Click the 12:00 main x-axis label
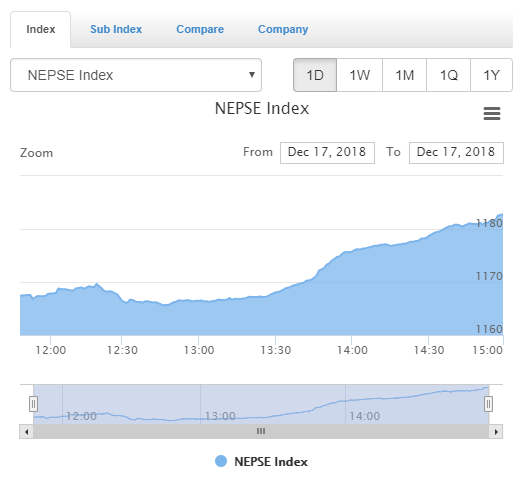Image resolution: width=525 pixels, height=484 pixels. tap(51, 350)
